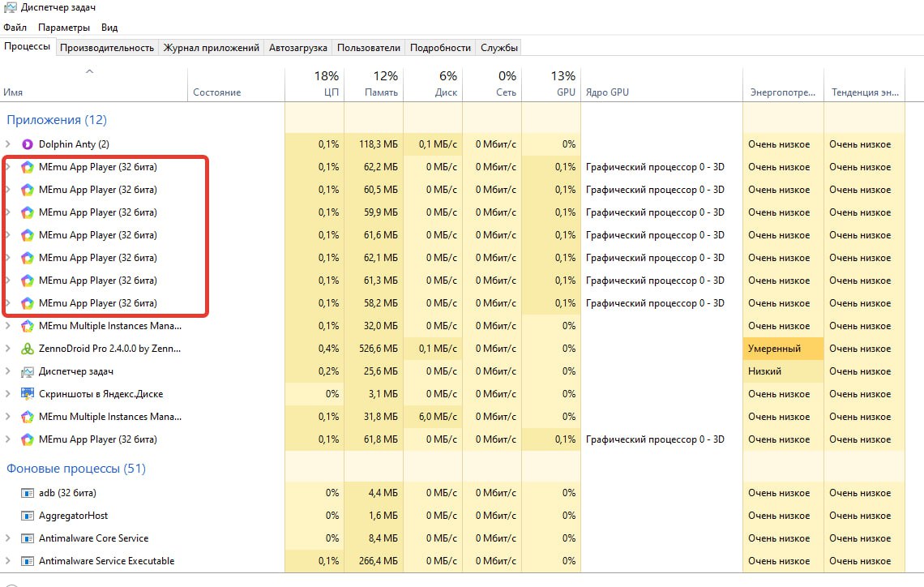Sort by the Состояние column header
This screenshot has width=924, height=587.
point(237,85)
